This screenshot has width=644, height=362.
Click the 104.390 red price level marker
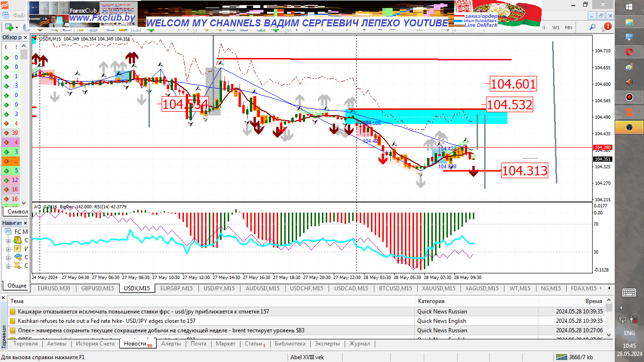[x=602, y=148]
